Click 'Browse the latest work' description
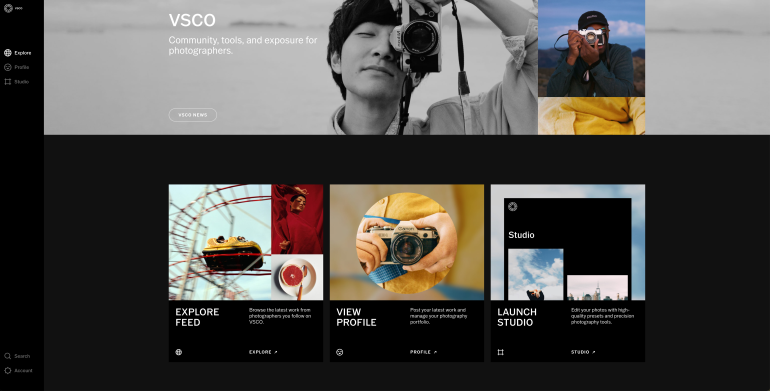The height and width of the screenshot is (391, 770). pos(280,316)
